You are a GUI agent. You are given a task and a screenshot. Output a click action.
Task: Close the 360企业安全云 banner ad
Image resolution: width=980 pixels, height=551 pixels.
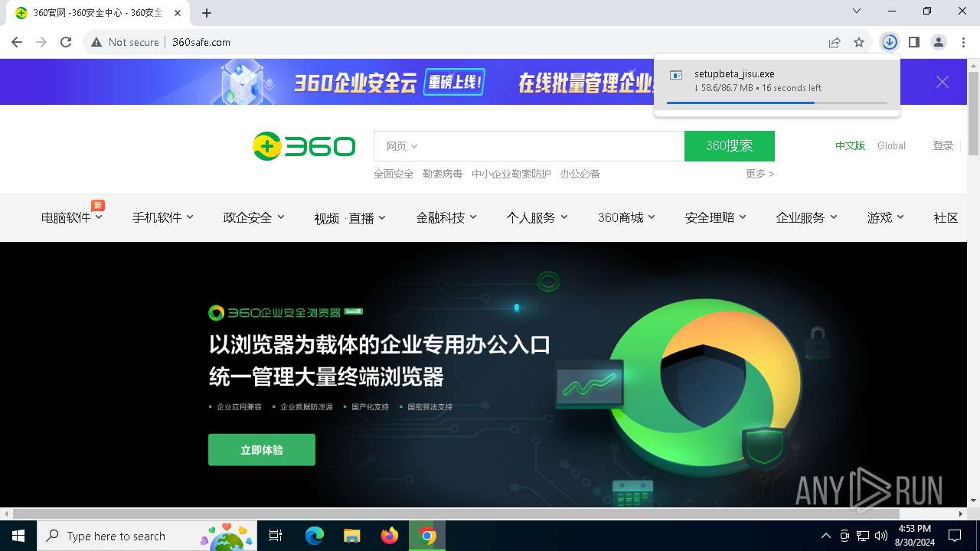(x=942, y=82)
